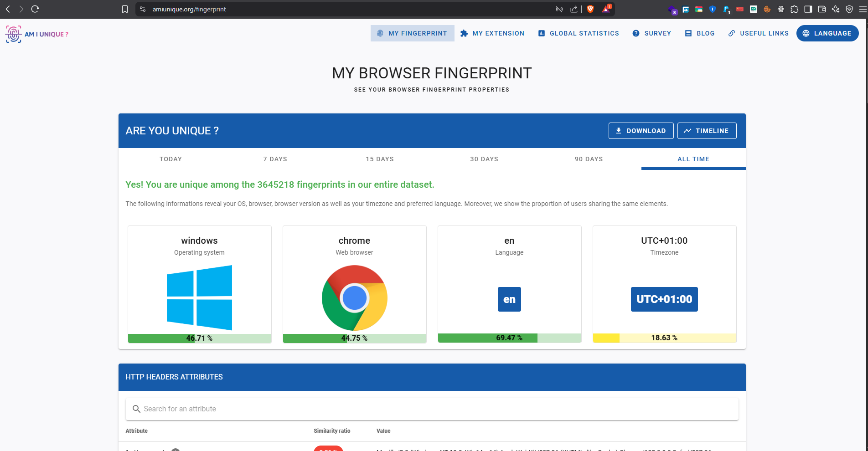Download the fingerprint data
Screen dimensions: 868x451
tap(641, 131)
